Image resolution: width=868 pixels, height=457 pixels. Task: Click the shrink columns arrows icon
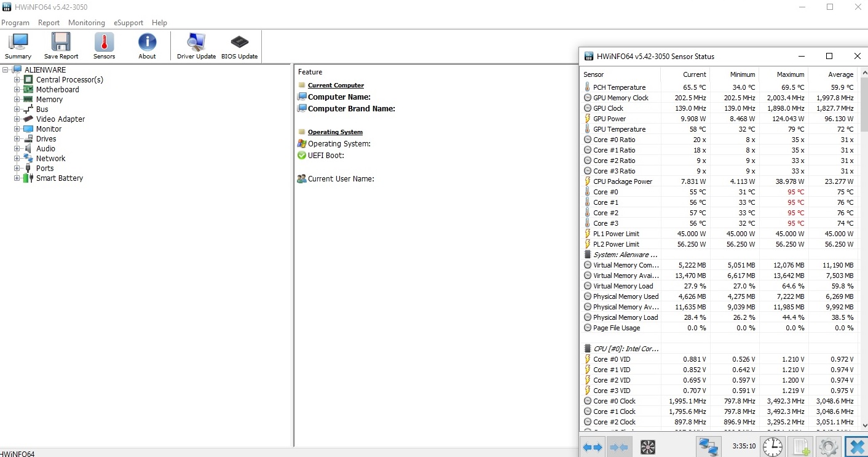(x=620, y=447)
